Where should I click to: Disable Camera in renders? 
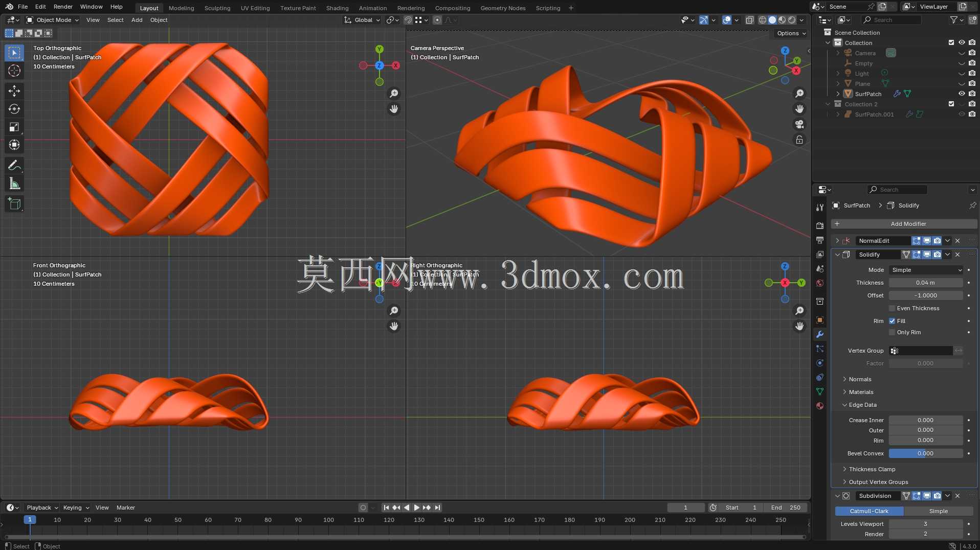coord(972,53)
